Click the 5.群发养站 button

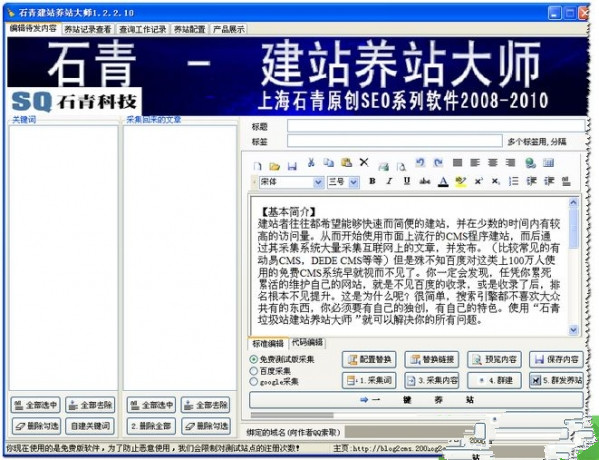556,380
